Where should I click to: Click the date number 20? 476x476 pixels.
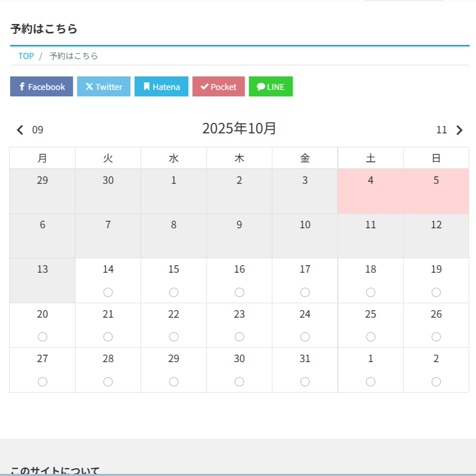click(x=42, y=314)
